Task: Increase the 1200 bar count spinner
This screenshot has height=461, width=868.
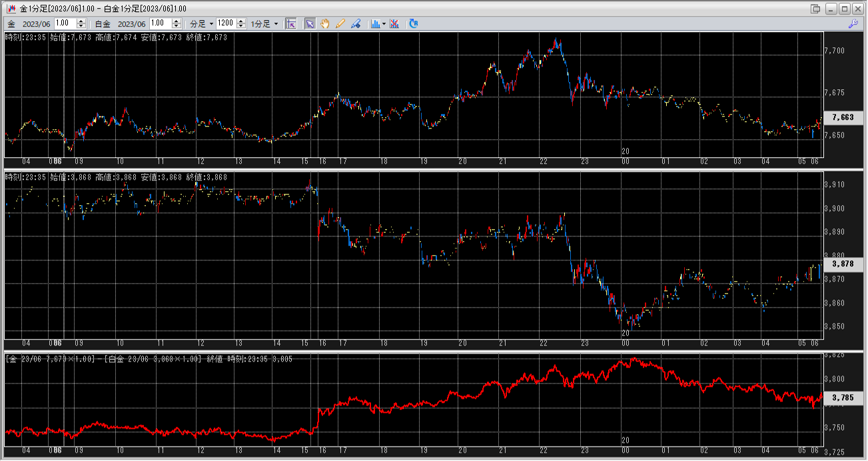Action: (240, 21)
